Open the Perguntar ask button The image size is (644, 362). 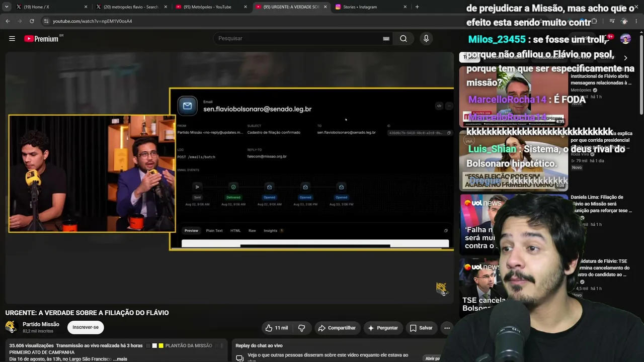point(382,328)
